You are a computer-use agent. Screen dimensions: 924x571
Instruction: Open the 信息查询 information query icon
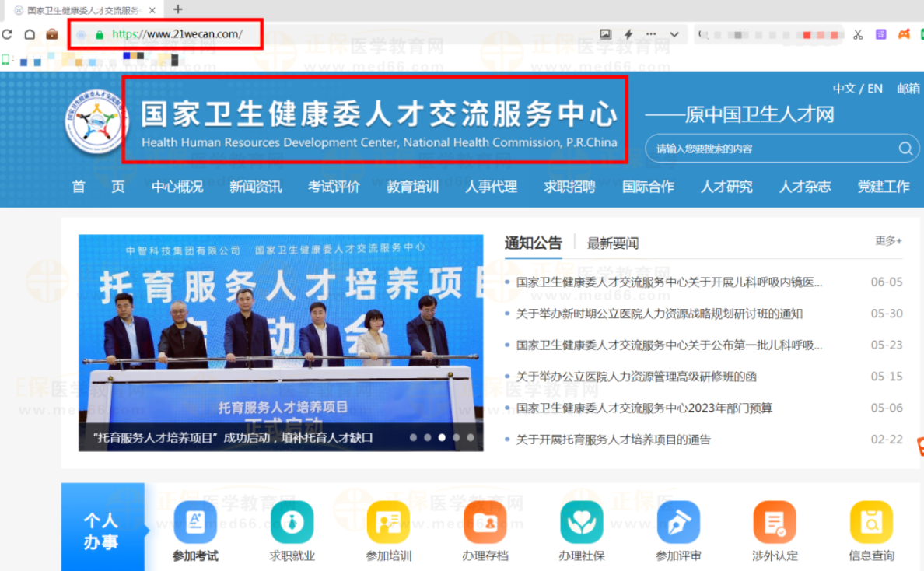pyautogui.click(x=871, y=522)
